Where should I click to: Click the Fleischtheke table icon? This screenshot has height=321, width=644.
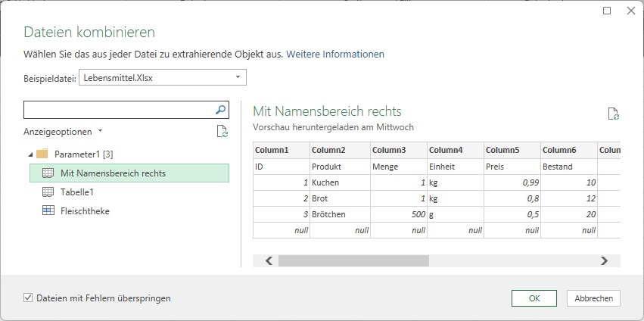(x=48, y=211)
